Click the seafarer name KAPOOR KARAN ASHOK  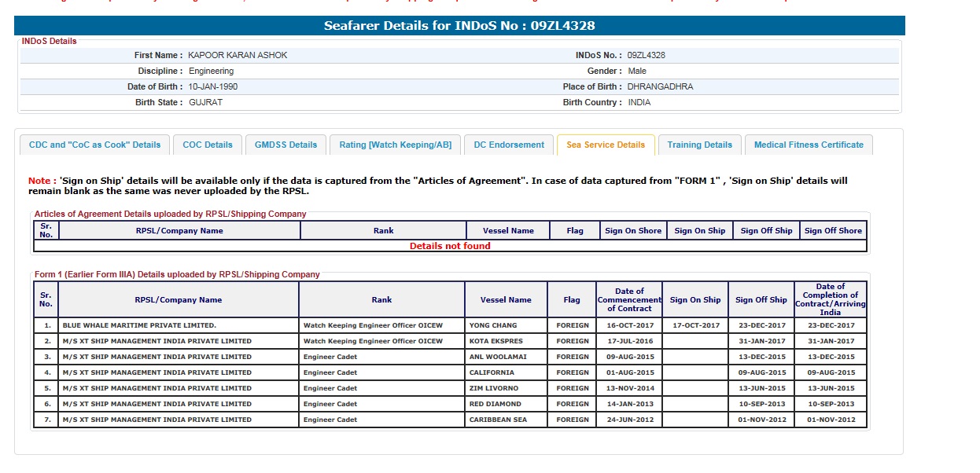click(x=238, y=55)
